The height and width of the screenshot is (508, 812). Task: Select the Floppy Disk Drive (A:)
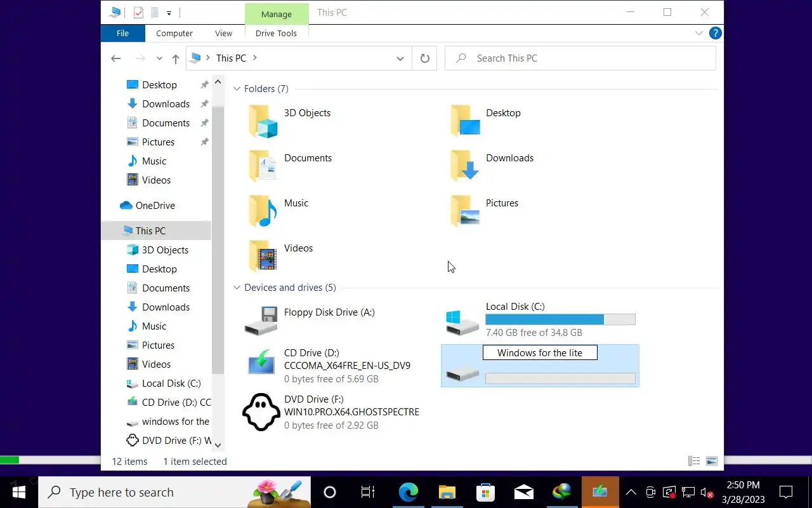pos(310,320)
